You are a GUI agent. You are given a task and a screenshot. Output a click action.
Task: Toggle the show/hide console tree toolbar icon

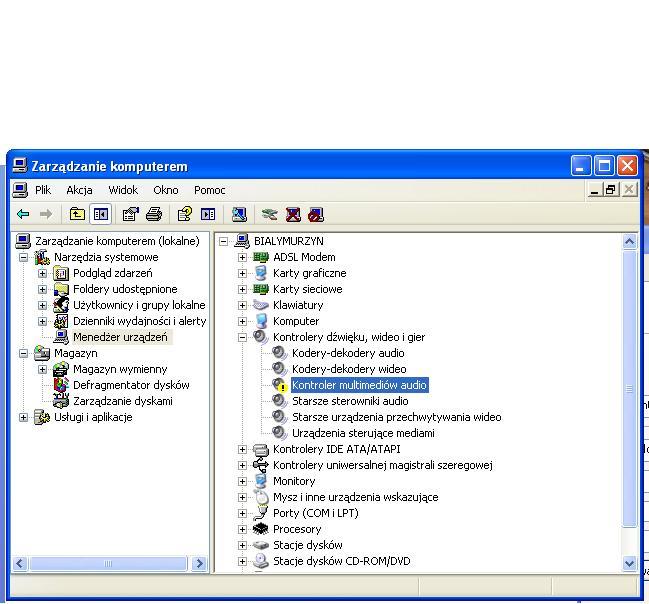tap(101, 214)
